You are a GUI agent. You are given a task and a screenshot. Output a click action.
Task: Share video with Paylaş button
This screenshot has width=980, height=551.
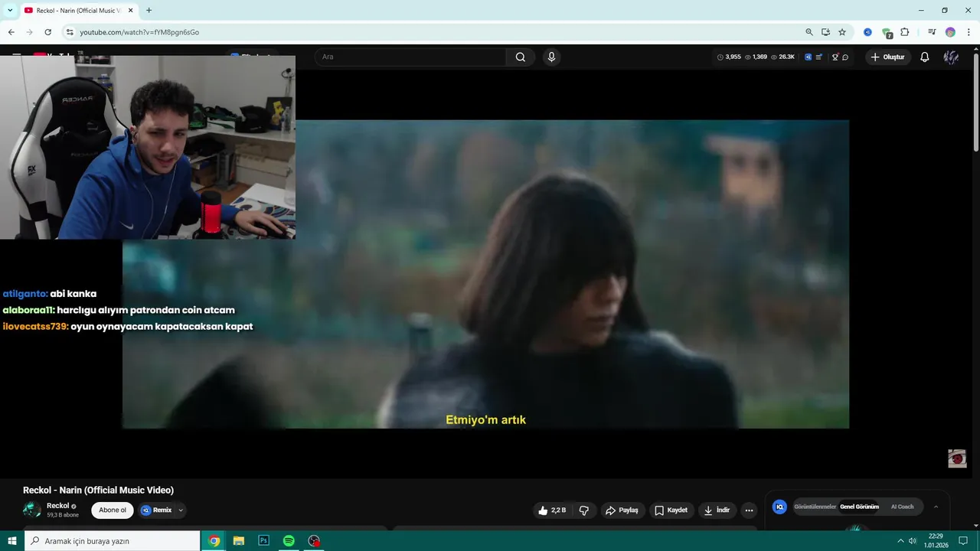[622, 510]
